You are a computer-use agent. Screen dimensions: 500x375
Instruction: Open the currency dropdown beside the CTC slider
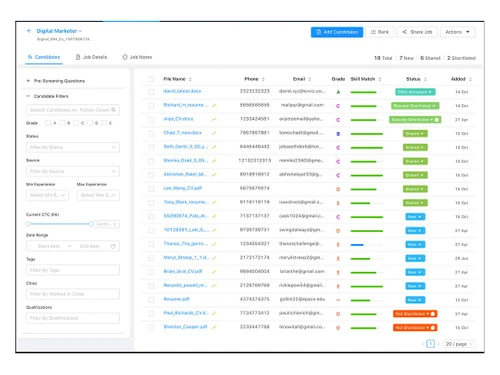106,224
